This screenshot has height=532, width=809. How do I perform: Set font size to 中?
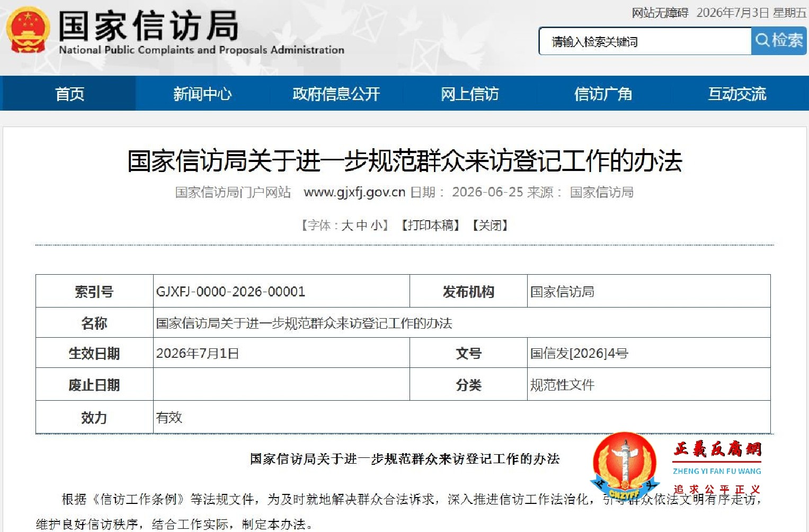click(362, 226)
